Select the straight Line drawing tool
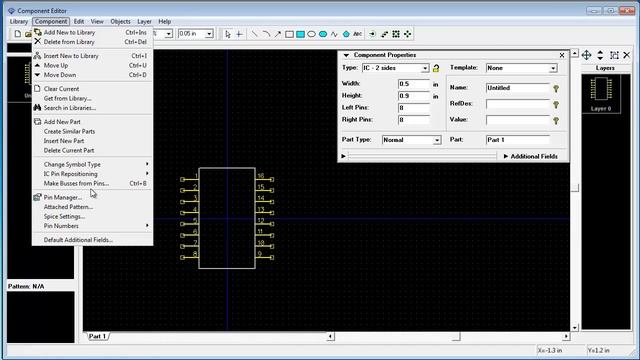This screenshot has height=360, width=640. [x=254, y=34]
